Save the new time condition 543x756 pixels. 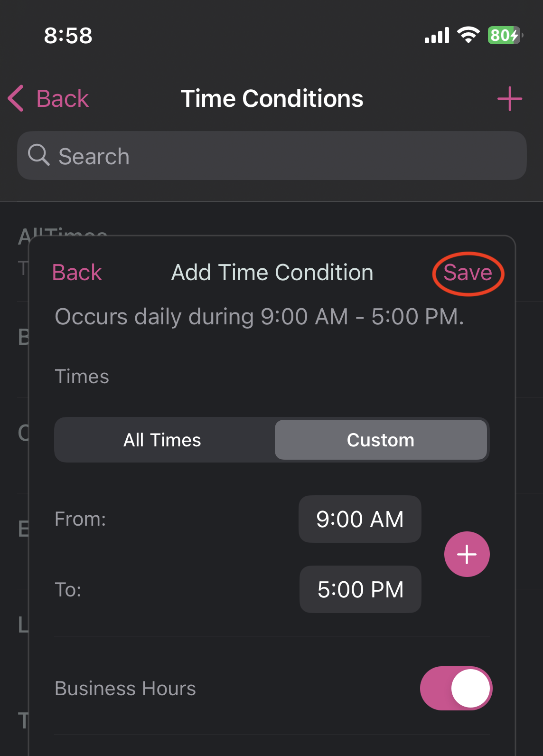click(468, 273)
